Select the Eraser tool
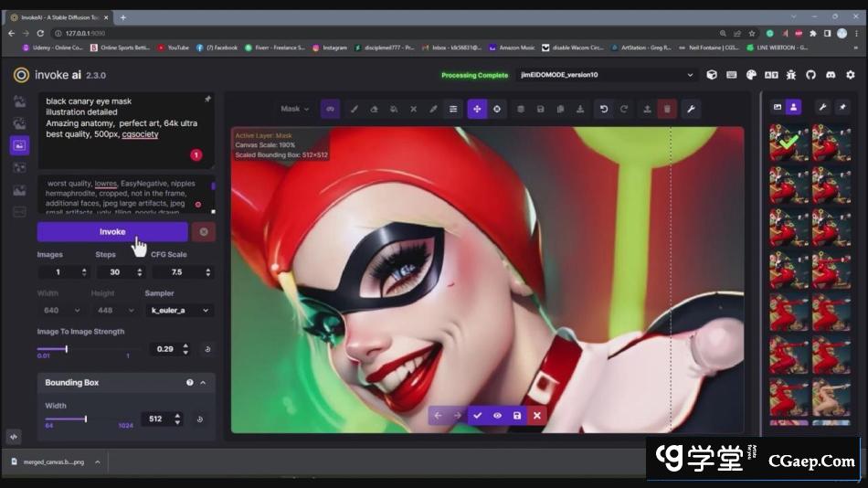868x488 pixels. pos(374,109)
